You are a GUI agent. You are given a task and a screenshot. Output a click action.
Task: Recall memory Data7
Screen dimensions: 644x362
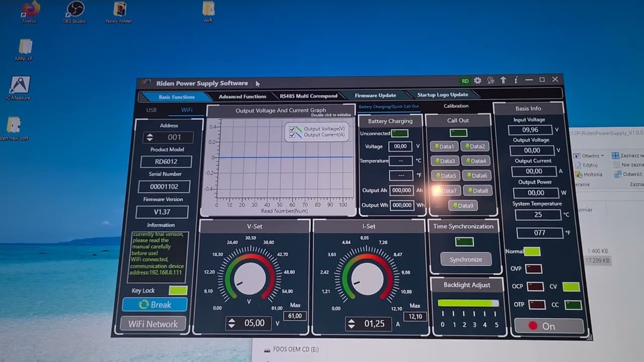coord(446,191)
